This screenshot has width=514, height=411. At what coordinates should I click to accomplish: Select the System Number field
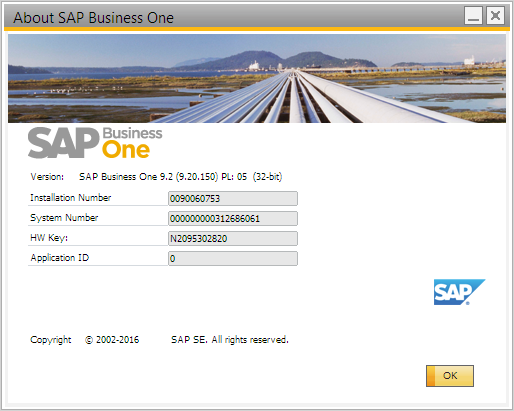pyautogui.click(x=233, y=219)
